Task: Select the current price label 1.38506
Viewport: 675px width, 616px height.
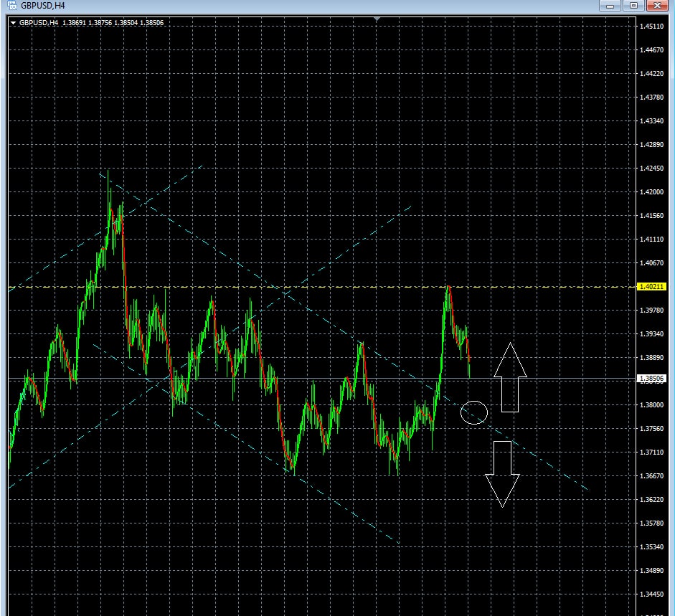Action: point(651,379)
